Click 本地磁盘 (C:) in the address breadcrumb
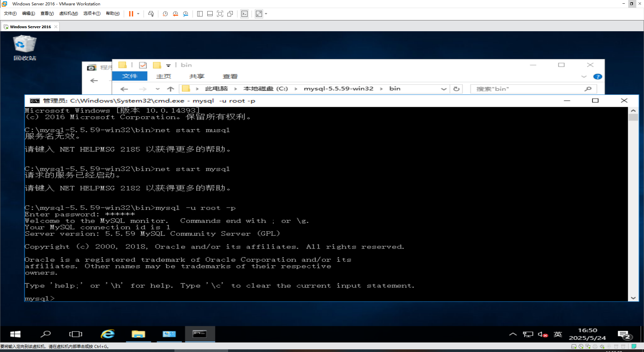Viewport: 644px width, 352px height. click(x=266, y=89)
